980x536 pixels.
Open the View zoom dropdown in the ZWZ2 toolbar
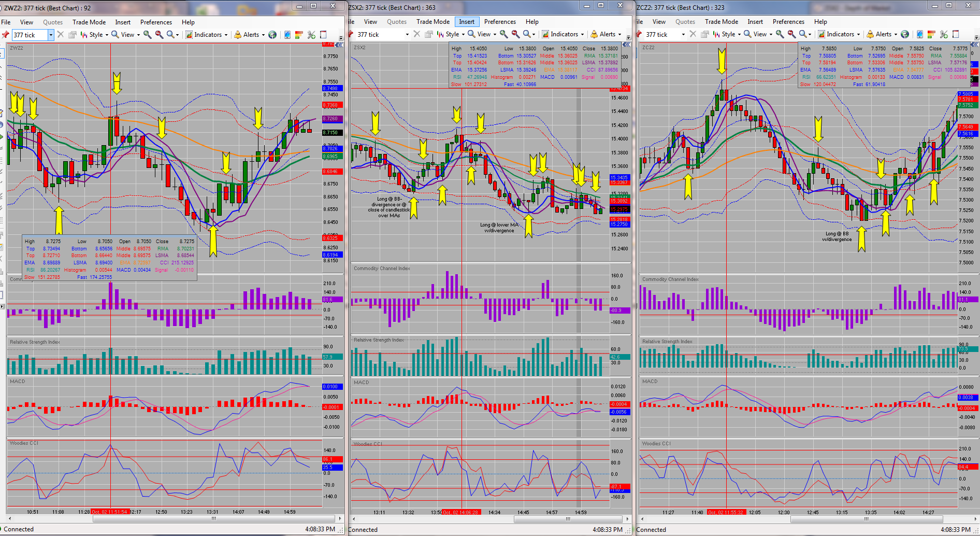(x=125, y=35)
